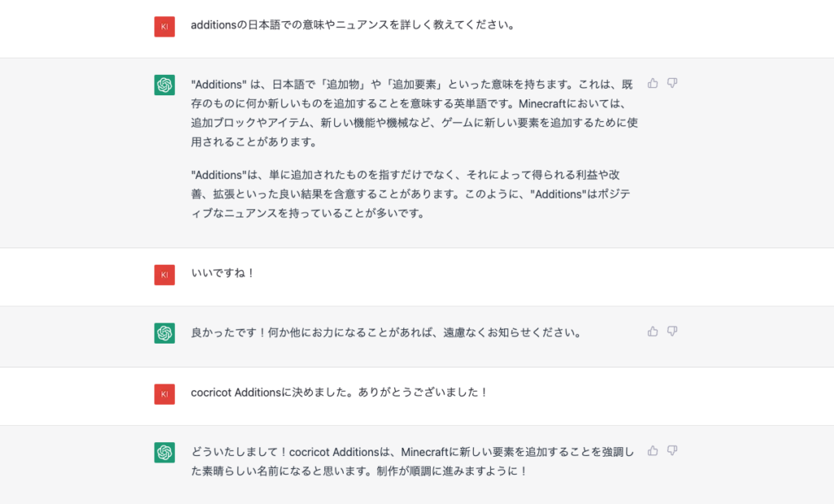Select the user question about additionsの日本語での意味

353,25
